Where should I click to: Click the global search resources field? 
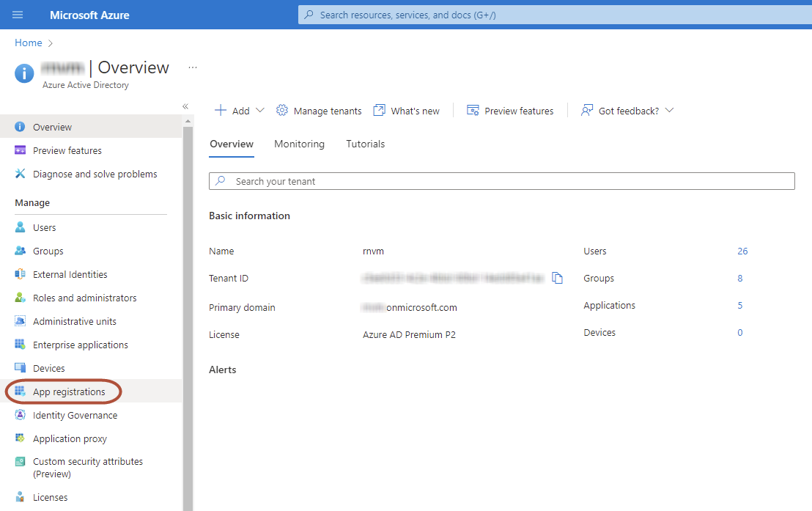[x=555, y=15]
